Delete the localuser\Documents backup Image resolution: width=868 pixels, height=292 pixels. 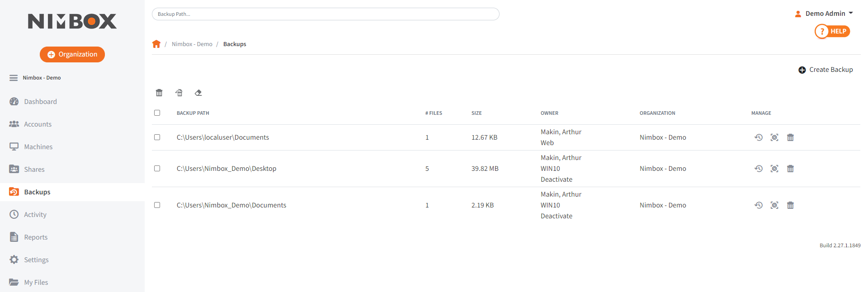pyautogui.click(x=790, y=137)
